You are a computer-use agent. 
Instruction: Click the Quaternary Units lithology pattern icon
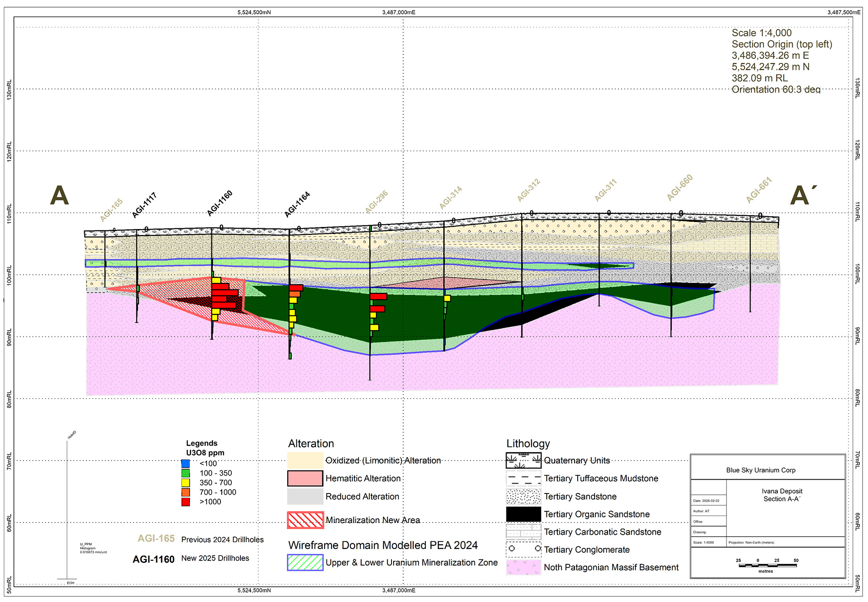523,461
